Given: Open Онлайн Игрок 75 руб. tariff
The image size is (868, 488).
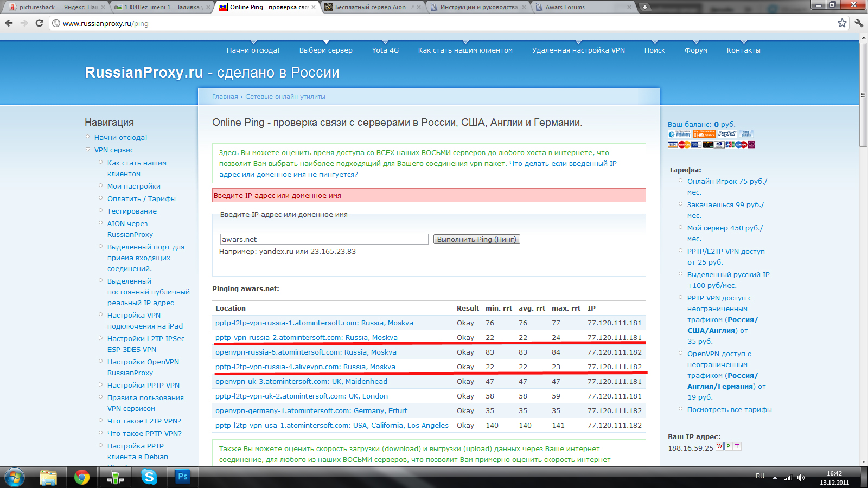Looking at the screenshot, I should click(x=727, y=187).
